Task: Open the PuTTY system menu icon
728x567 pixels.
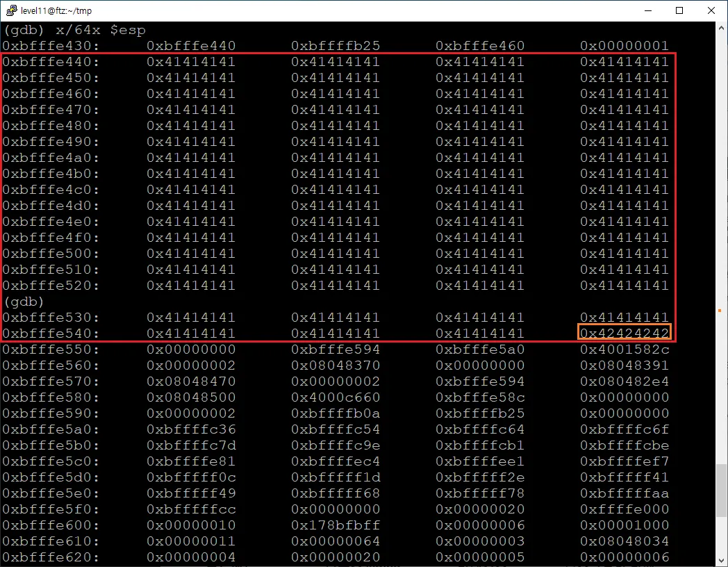Action: [x=11, y=10]
